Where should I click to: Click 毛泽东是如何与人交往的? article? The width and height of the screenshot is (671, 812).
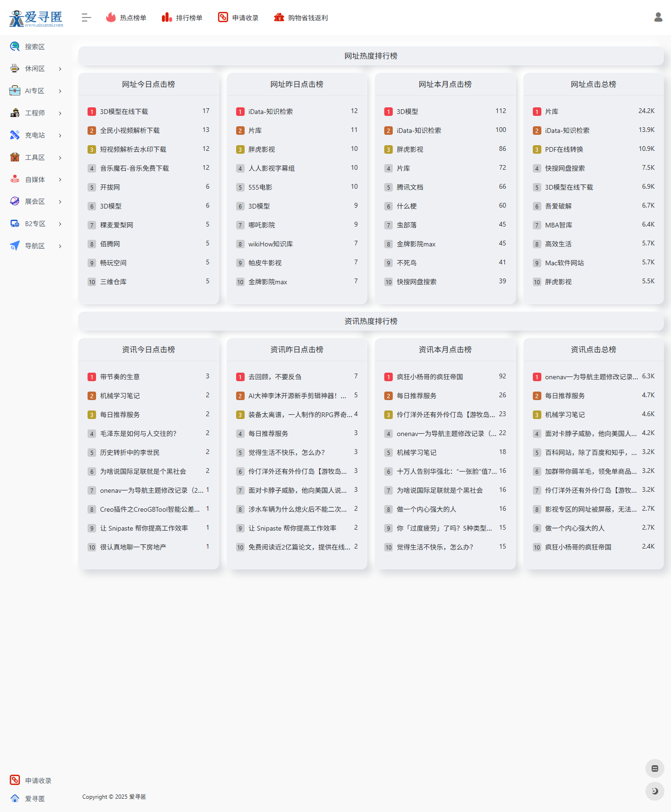click(138, 434)
